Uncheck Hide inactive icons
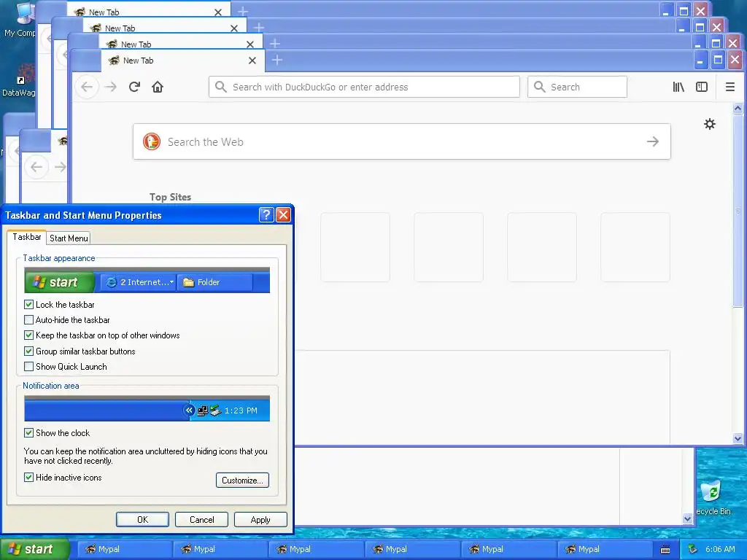The width and height of the screenshot is (747, 560). pos(28,477)
